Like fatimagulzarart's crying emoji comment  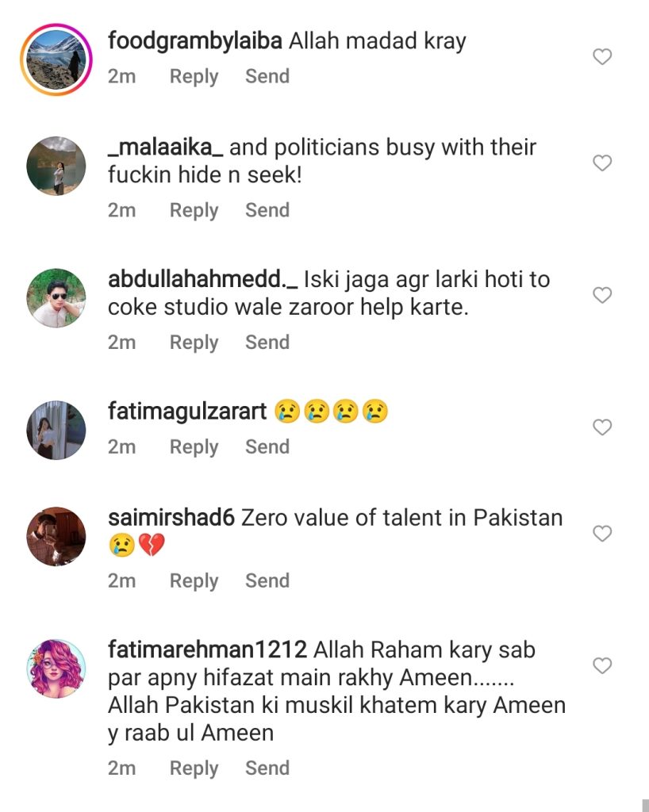(602, 427)
